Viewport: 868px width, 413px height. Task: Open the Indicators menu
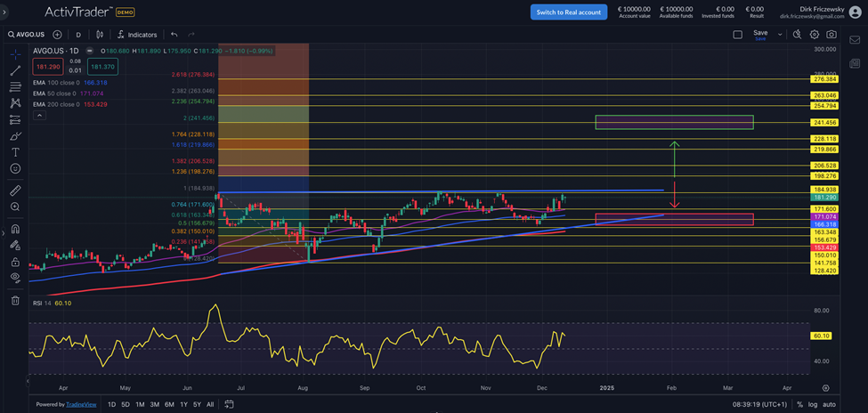pos(136,35)
